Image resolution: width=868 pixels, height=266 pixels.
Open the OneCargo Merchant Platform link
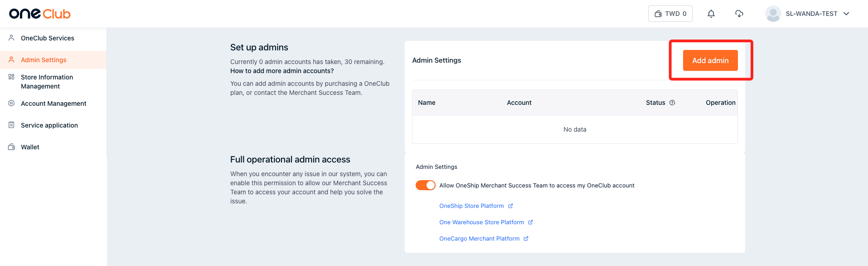tap(479, 239)
